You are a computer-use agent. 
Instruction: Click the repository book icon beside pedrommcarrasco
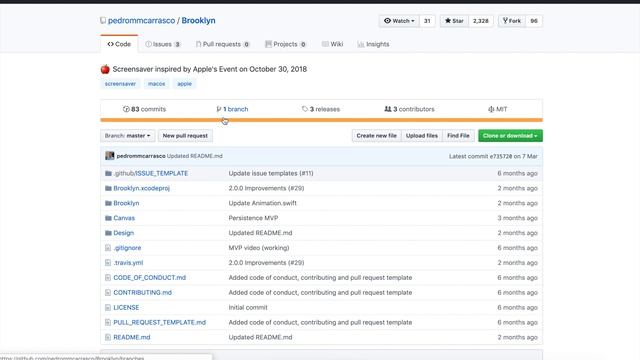103,20
